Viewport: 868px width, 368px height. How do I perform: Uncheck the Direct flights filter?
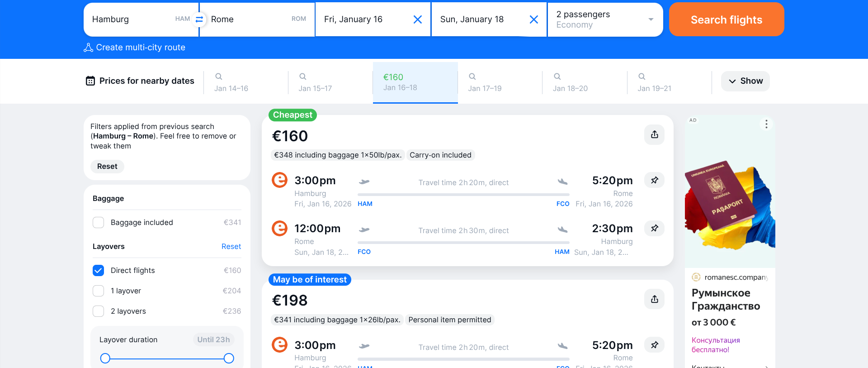click(x=99, y=271)
